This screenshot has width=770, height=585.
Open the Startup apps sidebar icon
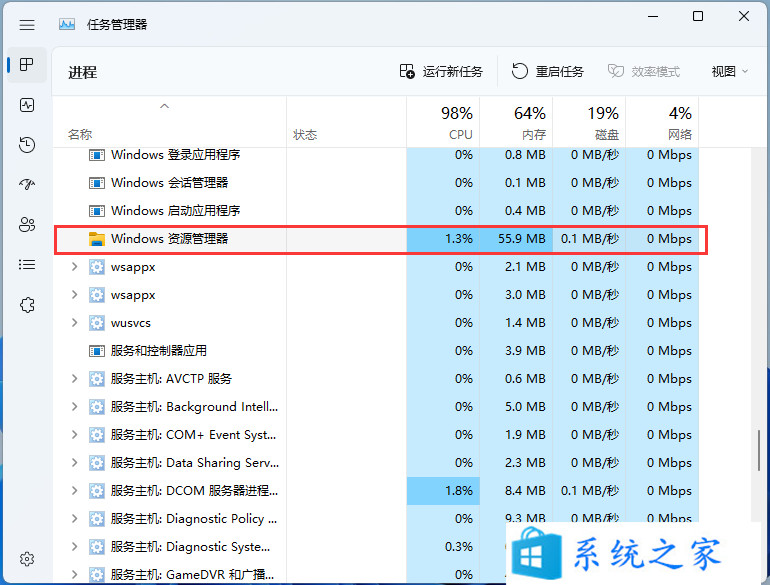point(27,185)
